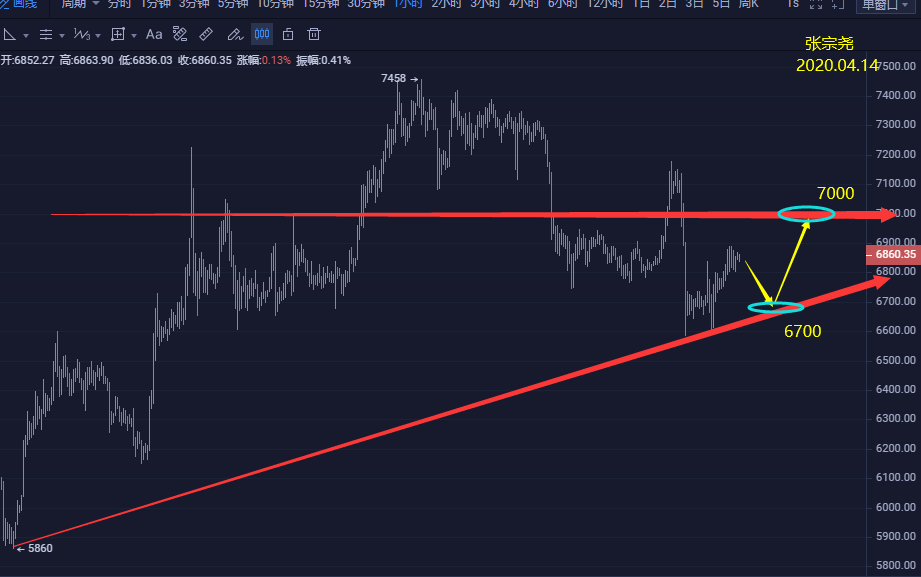Image resolution: width=921 pixels, height=577 pixels.
Task: Click the 5800.00 price axis label
Action: click(x=896, y=565)
